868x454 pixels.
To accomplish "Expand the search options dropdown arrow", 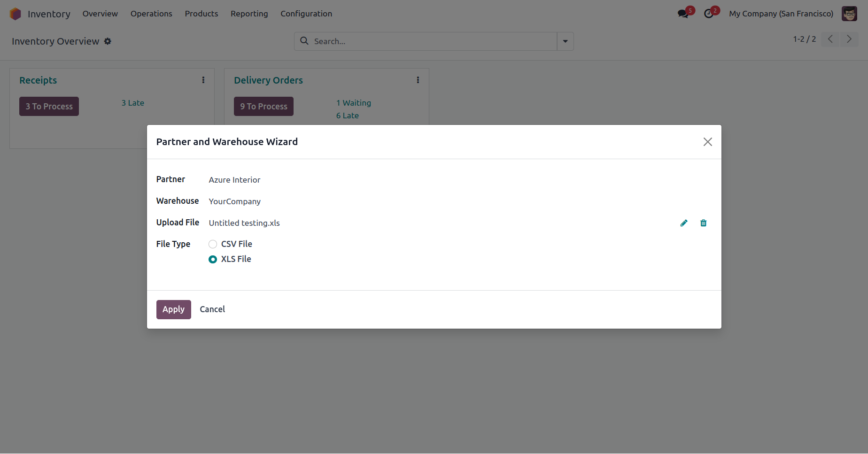I will coord(566,41).
